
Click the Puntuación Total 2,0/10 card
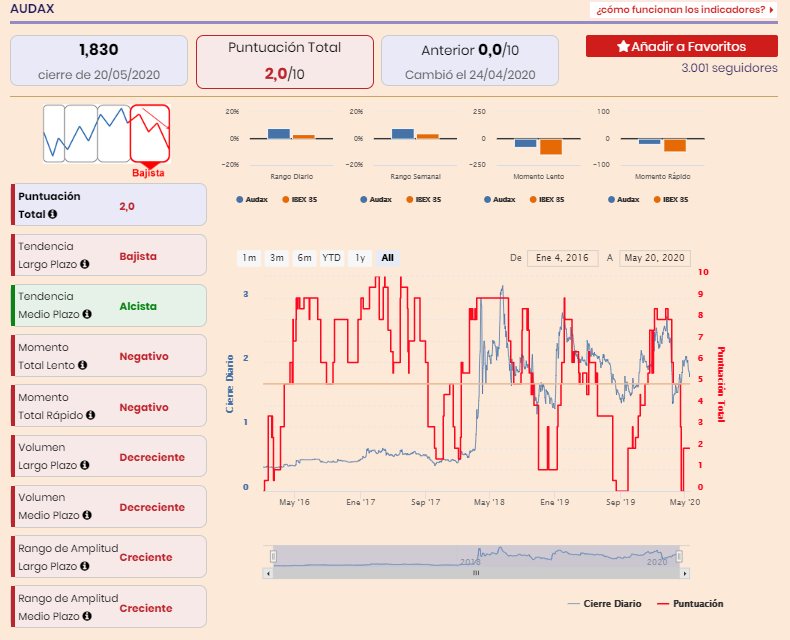tap(285, 61)
